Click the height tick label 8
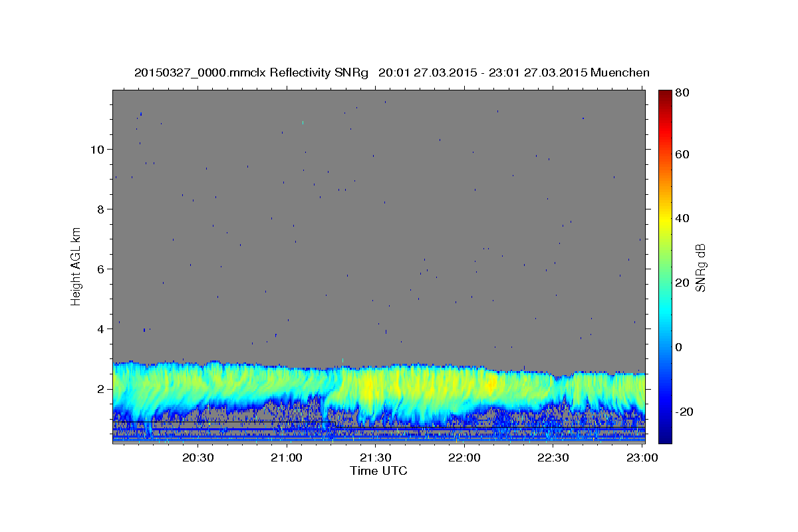The image size is (798, 532). (100, 209)
